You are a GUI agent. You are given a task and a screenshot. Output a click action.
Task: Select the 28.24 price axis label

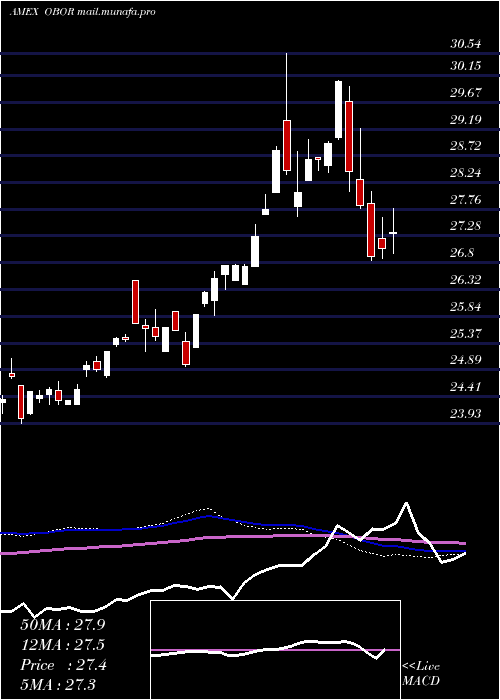(466, 172)
